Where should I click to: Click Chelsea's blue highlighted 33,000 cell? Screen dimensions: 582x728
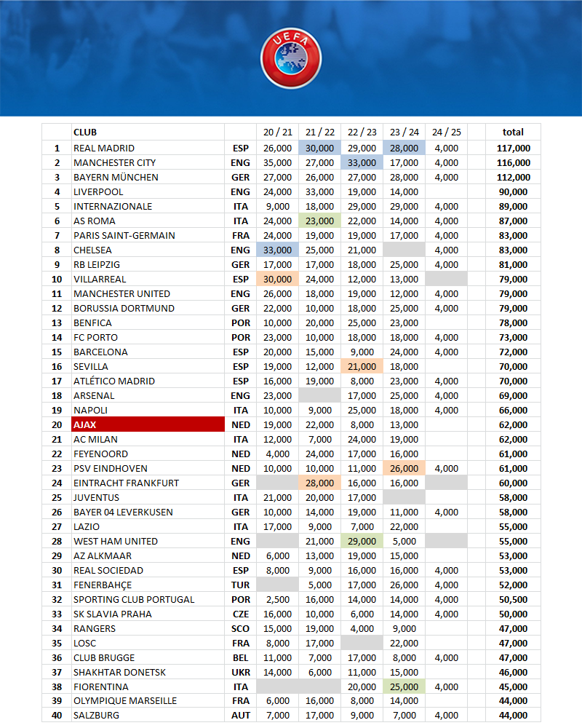277,250
